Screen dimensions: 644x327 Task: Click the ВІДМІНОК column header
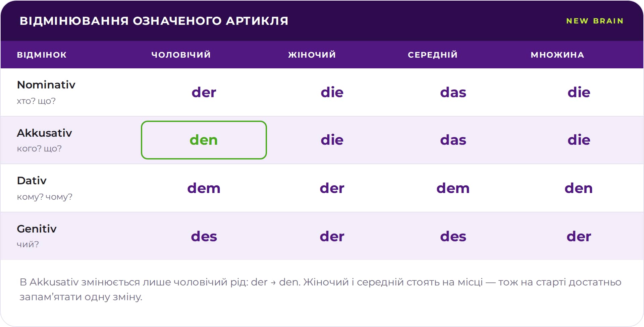(42, 55)
